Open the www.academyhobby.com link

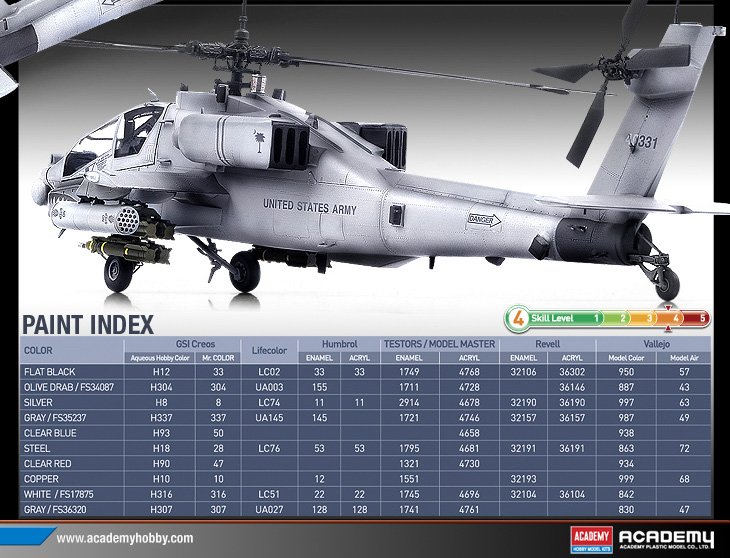124,538
